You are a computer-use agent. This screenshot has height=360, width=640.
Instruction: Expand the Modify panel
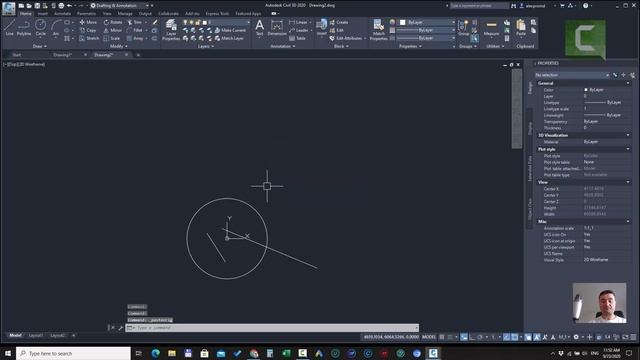pyautogui.click(x=119, y=46)
